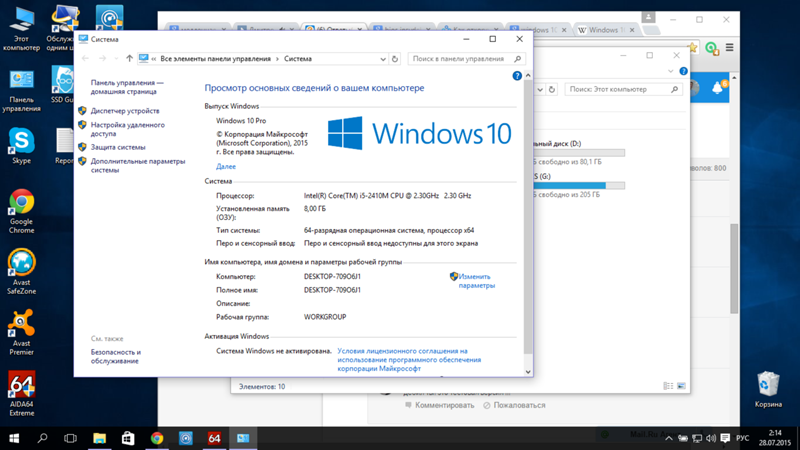
Task: Open Chrome menu hamburger icon
Action: [x=730, y=47]
